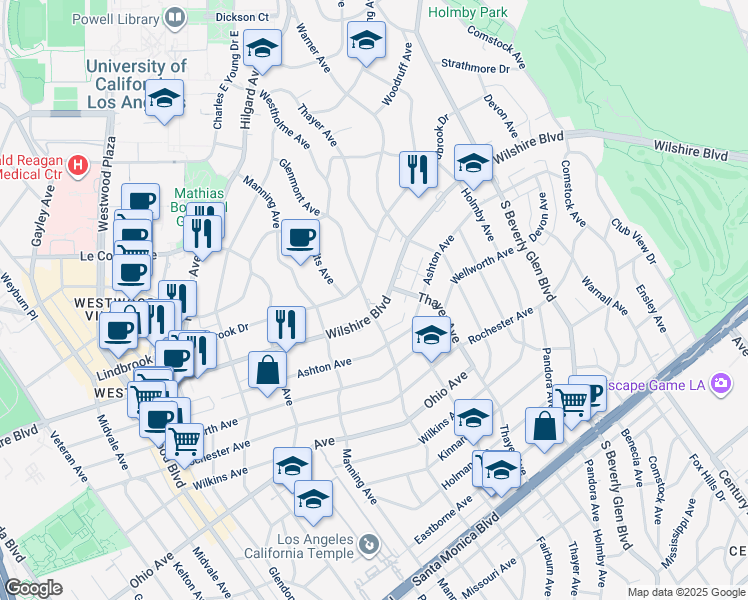This screenshot has height=600, width=748.
Task: Click the Map data ©2025 Google text
Action: [x=686, y=593]
